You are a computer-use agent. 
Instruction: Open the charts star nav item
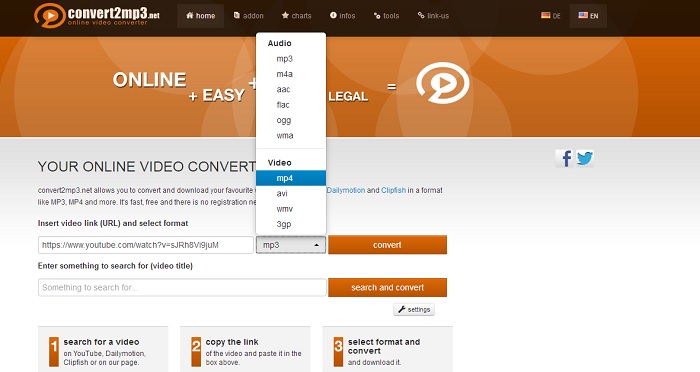click(296, 16)
